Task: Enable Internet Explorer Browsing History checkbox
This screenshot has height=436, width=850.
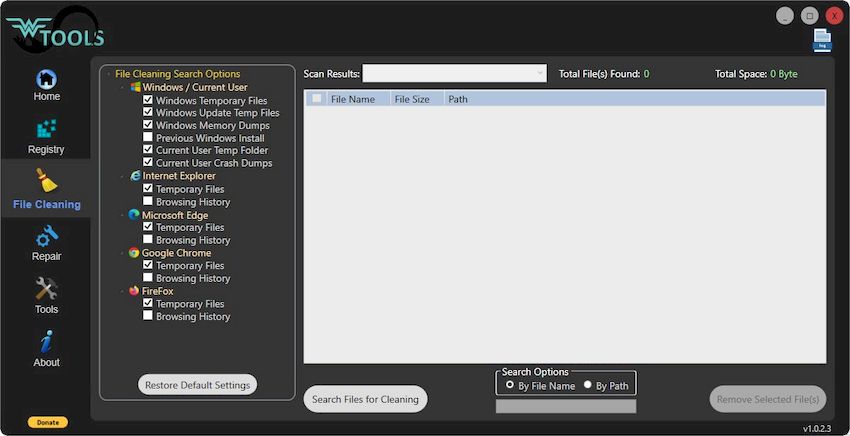Action: [x=147, y=201]
